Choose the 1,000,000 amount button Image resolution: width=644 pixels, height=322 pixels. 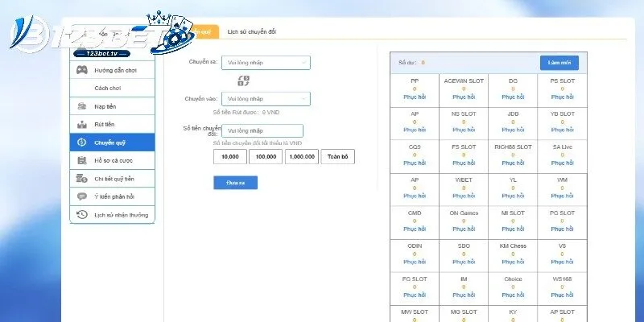301,156
